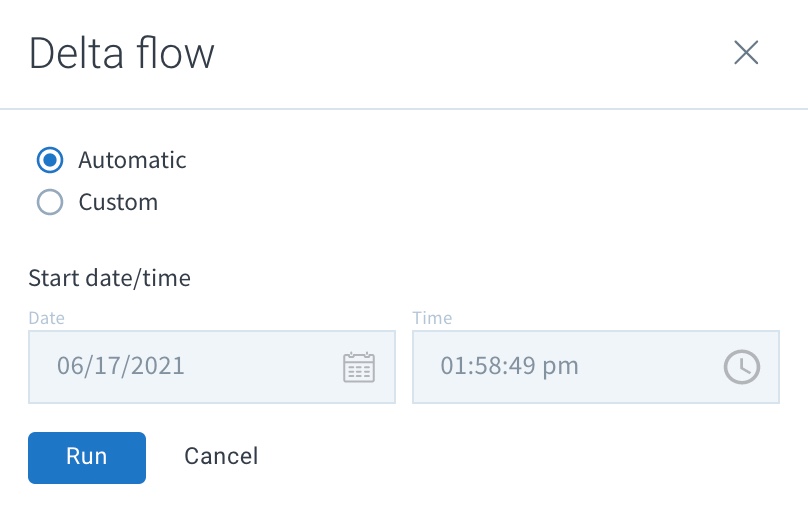Select the pm portion of time field
808x506 pixels.
click(x=561, y=368)
